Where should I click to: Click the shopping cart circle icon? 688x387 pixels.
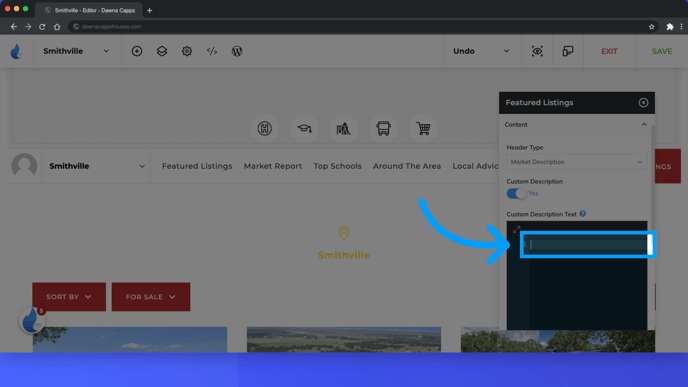[423, 129]
